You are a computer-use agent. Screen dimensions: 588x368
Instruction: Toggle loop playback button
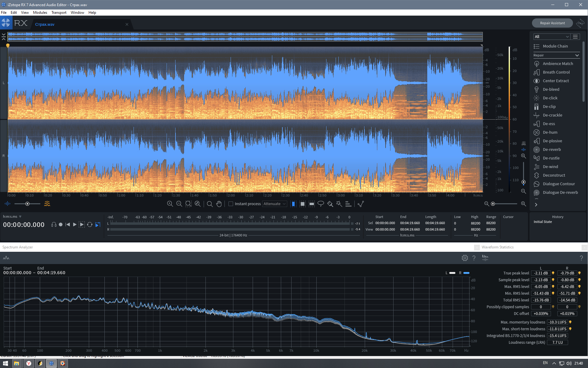tap(90, 224)
